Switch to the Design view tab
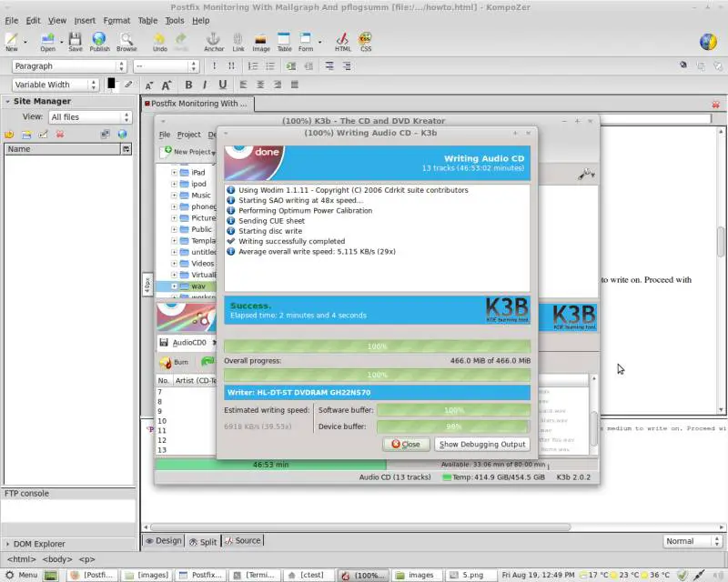 click(x=164, y=541)
